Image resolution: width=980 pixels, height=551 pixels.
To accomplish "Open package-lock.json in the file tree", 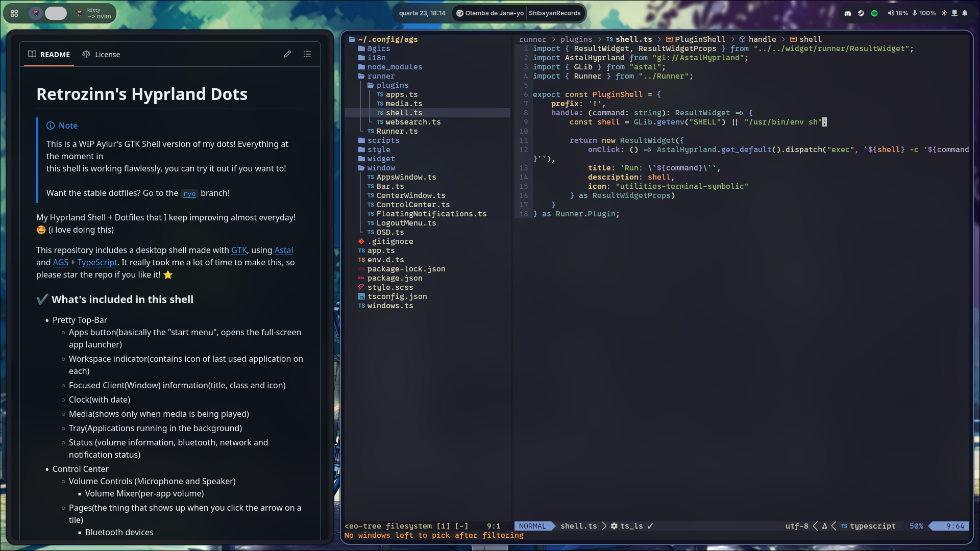I will coord(402,269).
